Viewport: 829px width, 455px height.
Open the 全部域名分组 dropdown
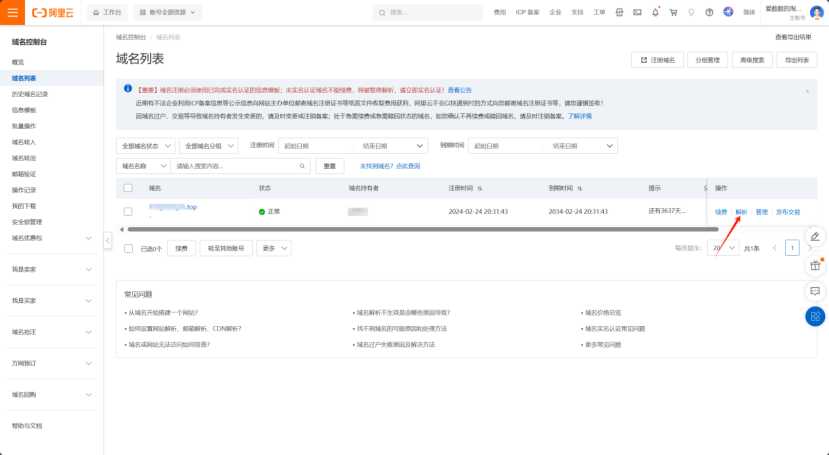coord(208,145)
